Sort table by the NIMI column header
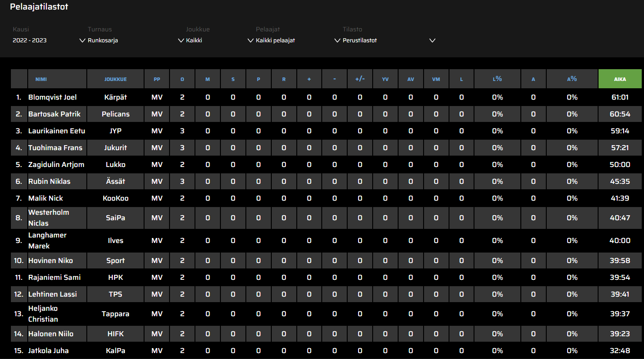 (x=57, y=79)
